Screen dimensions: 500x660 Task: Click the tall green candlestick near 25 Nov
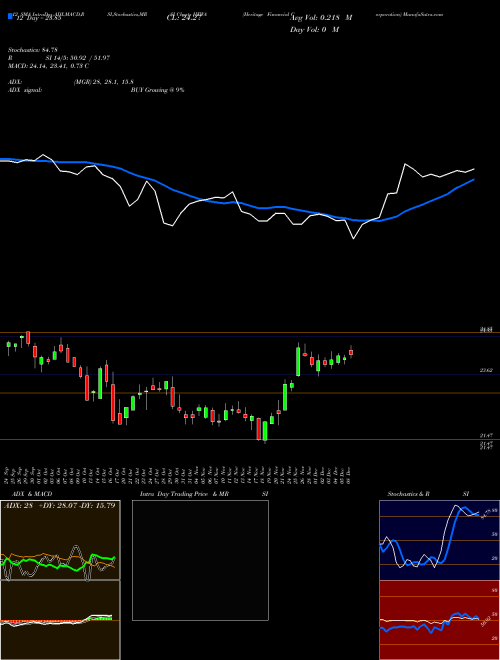[x=298, y=361]
